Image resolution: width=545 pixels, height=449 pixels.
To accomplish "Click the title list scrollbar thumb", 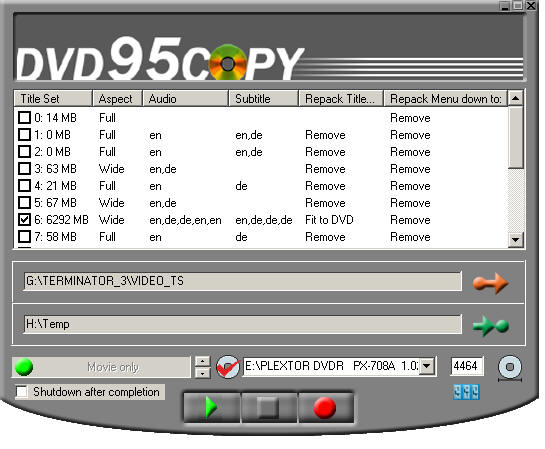I will coord(516,138).
